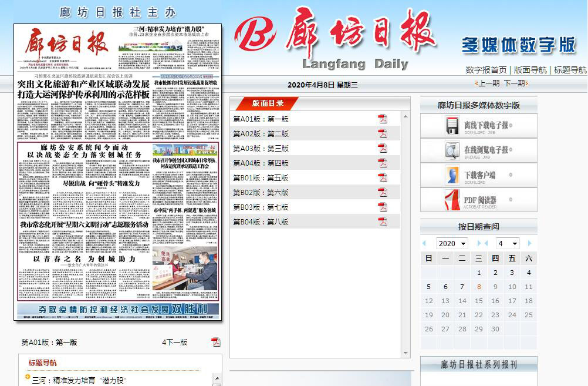Select date 7 in the calendar
Screen dimensions: 588x386
point(462,287)
